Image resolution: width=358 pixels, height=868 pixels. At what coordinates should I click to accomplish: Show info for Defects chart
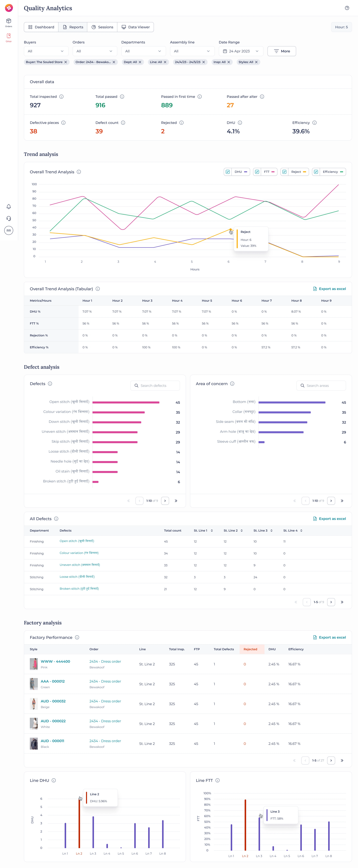[x=50, y=384]
